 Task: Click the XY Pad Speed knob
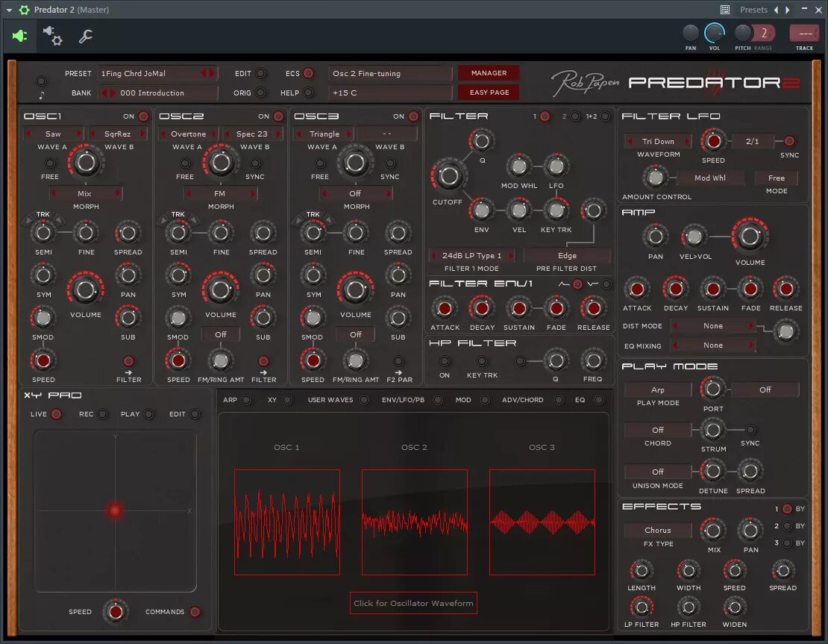coord(115,612)
